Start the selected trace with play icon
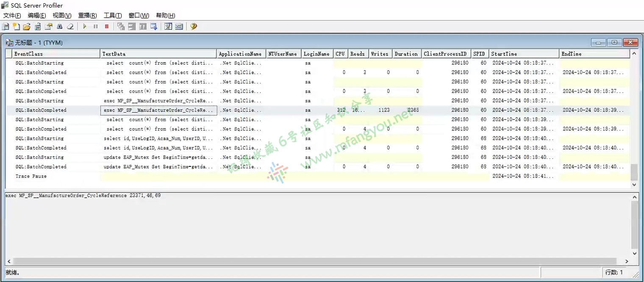The image size is (644, 282). click(x=85, y=27)
